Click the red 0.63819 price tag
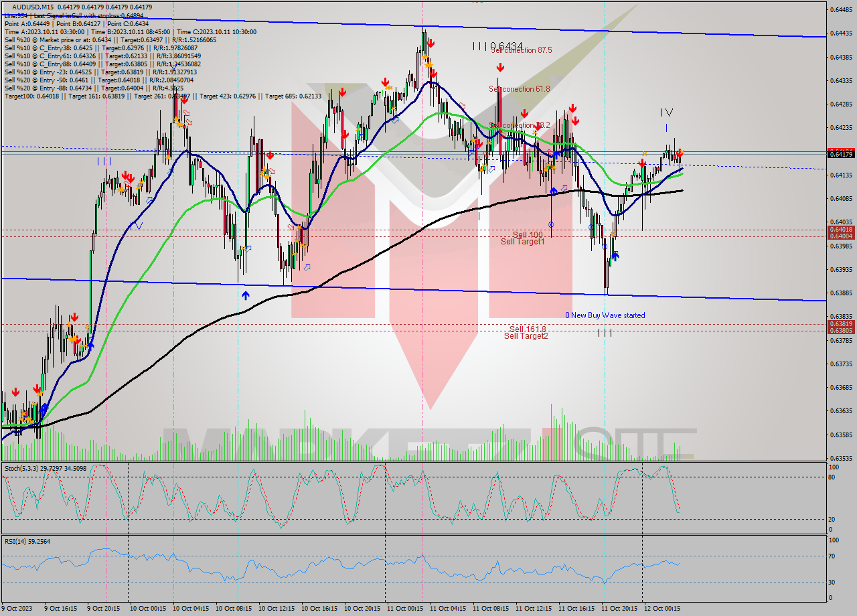Screen dimensions: 857x616 841,324
